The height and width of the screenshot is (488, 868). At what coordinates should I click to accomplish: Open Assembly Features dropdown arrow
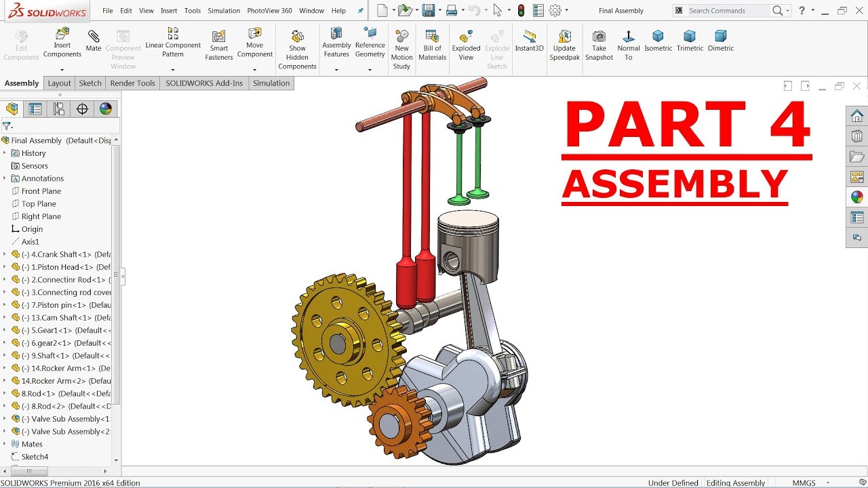[336, 69]
